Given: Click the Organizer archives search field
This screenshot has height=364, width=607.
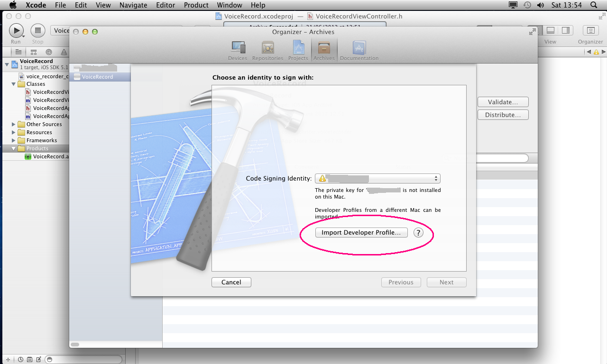Looking at the screenshot, I should (502, 158).
